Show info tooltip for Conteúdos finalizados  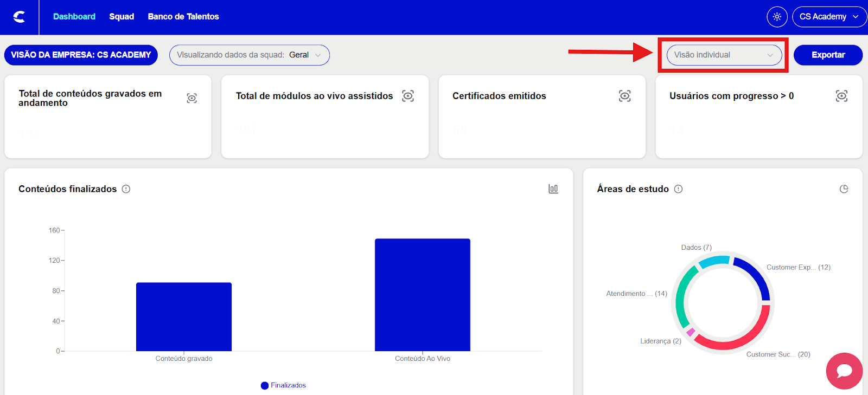pyautogui.click(x=126, y=189)
